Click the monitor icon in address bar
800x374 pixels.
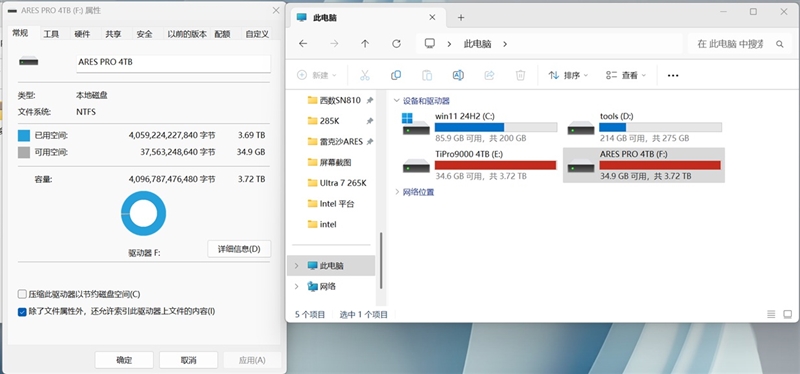(x=430, y=44)
